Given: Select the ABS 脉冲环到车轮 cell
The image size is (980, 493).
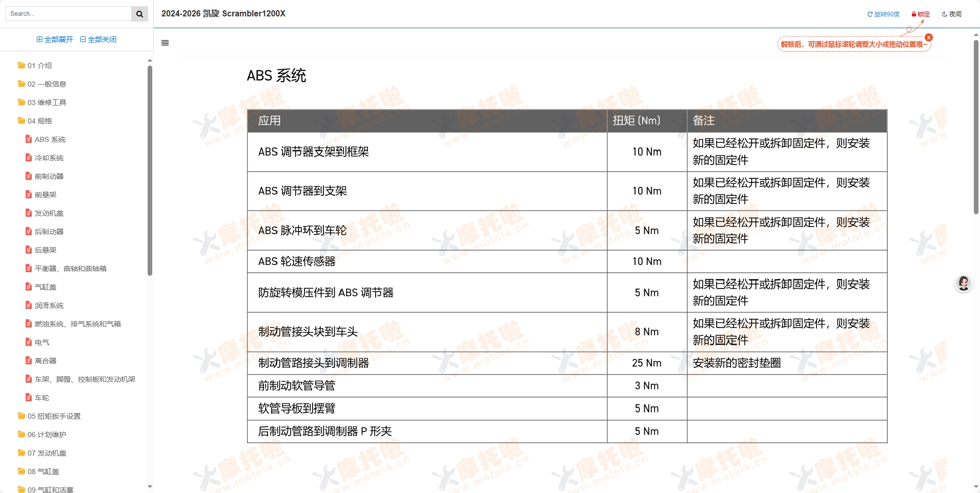Looking at the screenshot, I should 427,231.
